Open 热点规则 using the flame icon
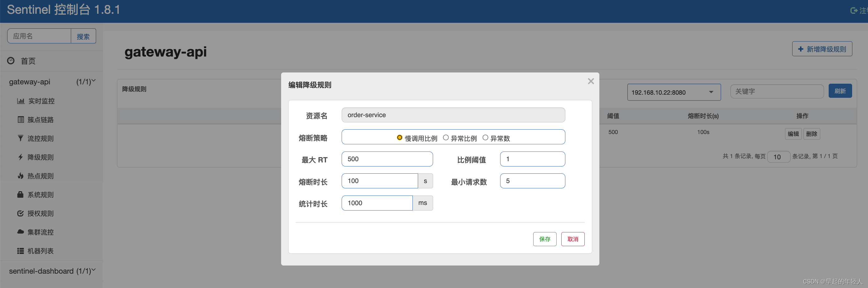868x288 pixels. pyautogui.click(x=20, y=176)
